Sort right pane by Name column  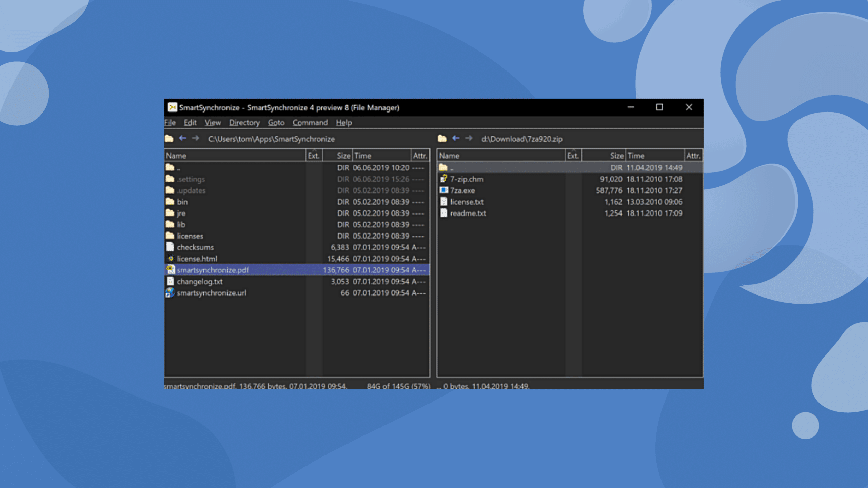coord(501,156)
